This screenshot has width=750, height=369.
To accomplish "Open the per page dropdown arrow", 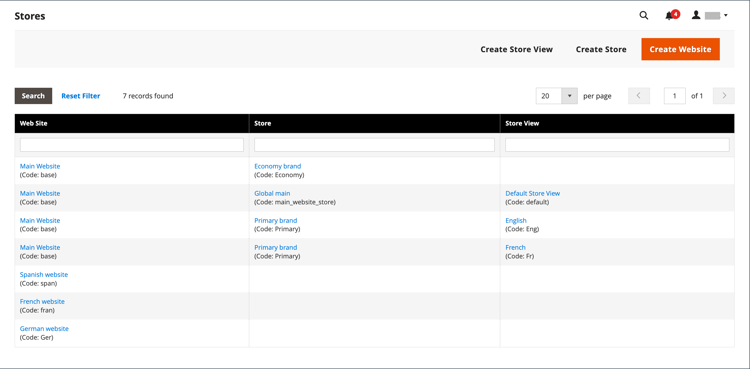I will coord(569,96).
